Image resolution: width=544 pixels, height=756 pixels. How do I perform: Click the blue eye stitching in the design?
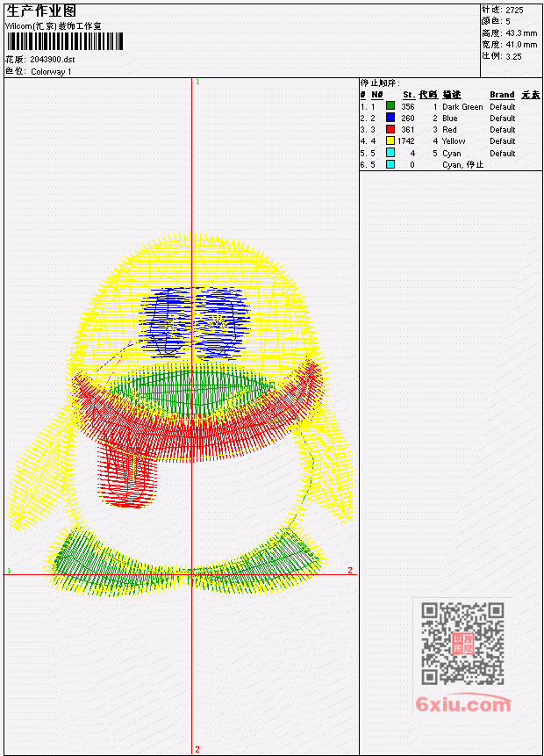(x=194, y=323)
